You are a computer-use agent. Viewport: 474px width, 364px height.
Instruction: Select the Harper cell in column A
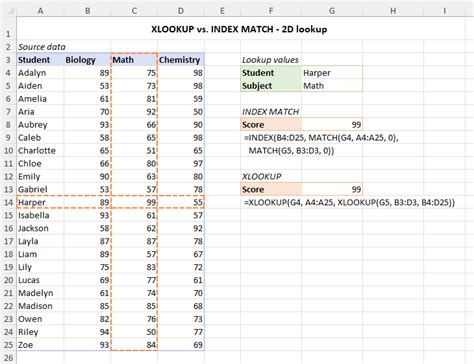click(x=40, y=202)
